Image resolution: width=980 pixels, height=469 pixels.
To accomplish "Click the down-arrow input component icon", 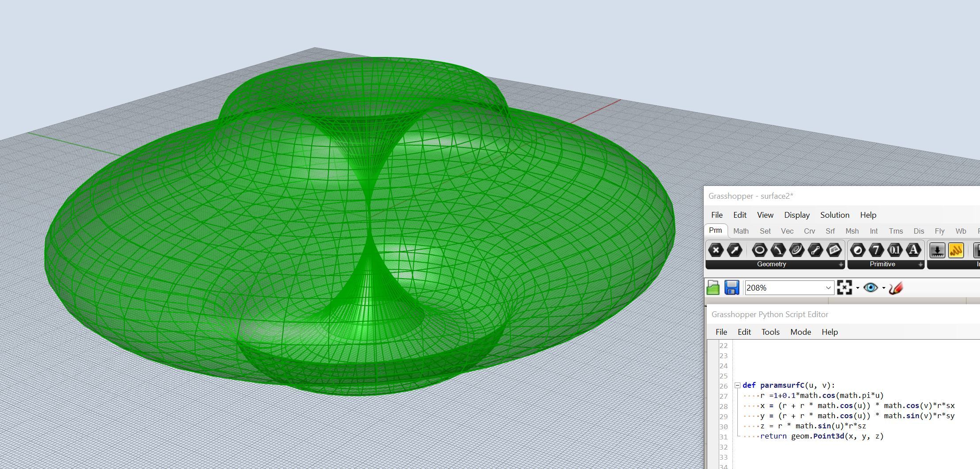I will click(937, 250).
